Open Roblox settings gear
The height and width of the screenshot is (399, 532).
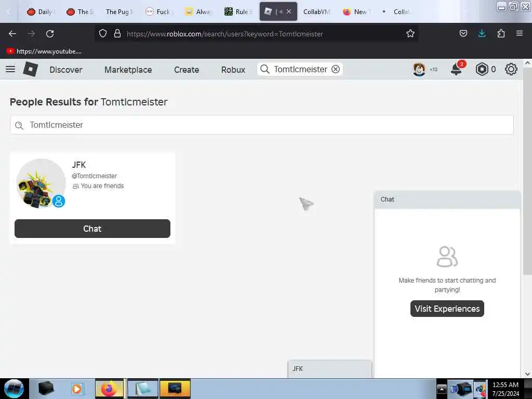[x=511, y=69]
